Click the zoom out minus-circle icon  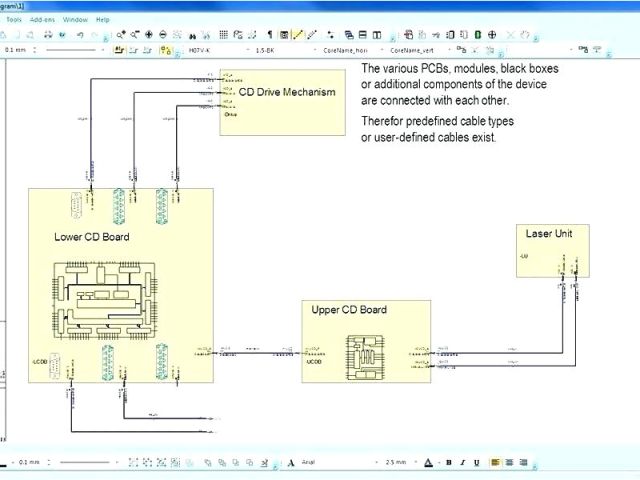click(x=164, y=34)
